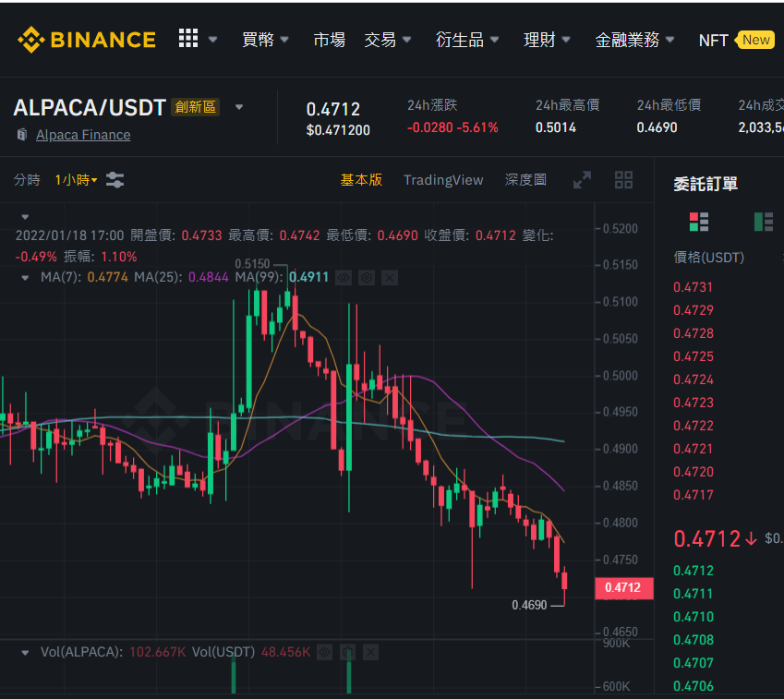Click ask price 0.4722
784x699 pixels.
[x=693, y=426]
